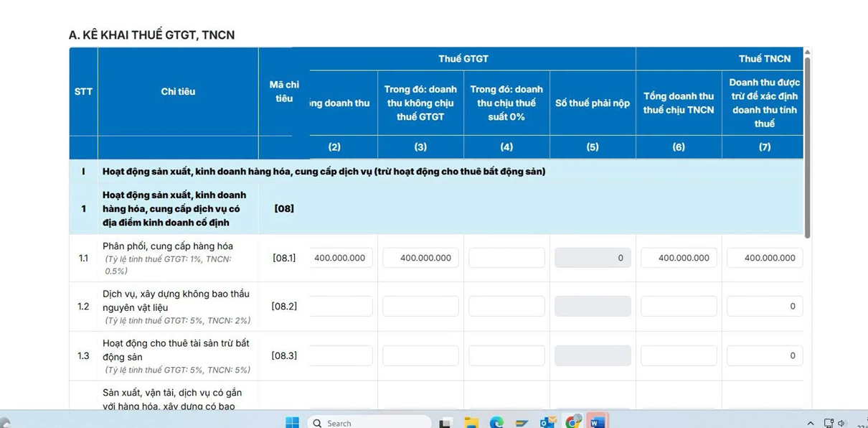Click section I 'Hoạt động sản xuất, kinh doanh' heading row
The image size is (868, 428).
pyautogui.click(x=436, y=172)
